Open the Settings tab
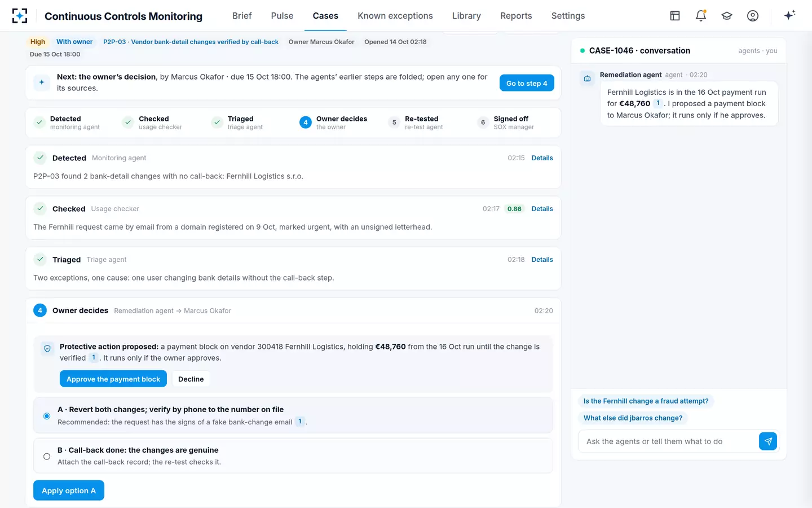 [568, 16]
